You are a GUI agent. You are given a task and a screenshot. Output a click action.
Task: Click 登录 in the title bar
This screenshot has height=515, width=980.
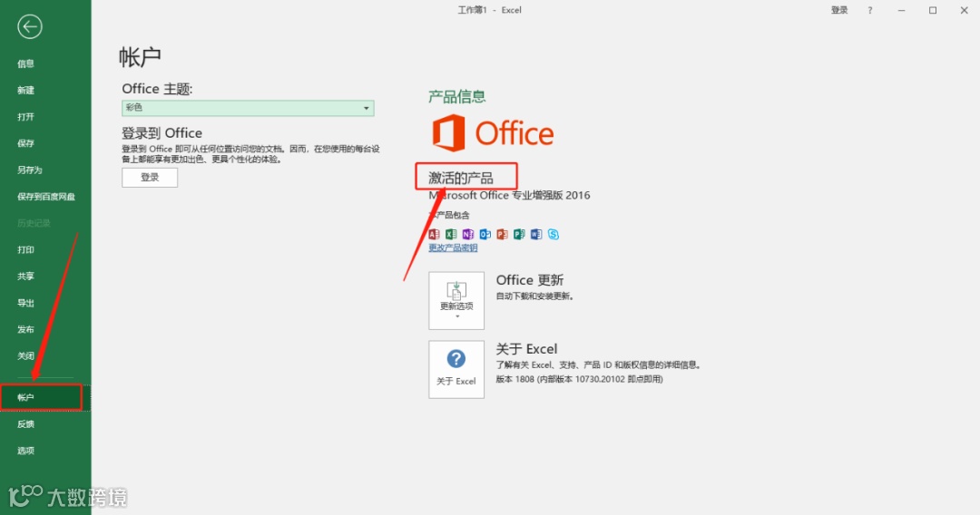click(x=839, y=10)
